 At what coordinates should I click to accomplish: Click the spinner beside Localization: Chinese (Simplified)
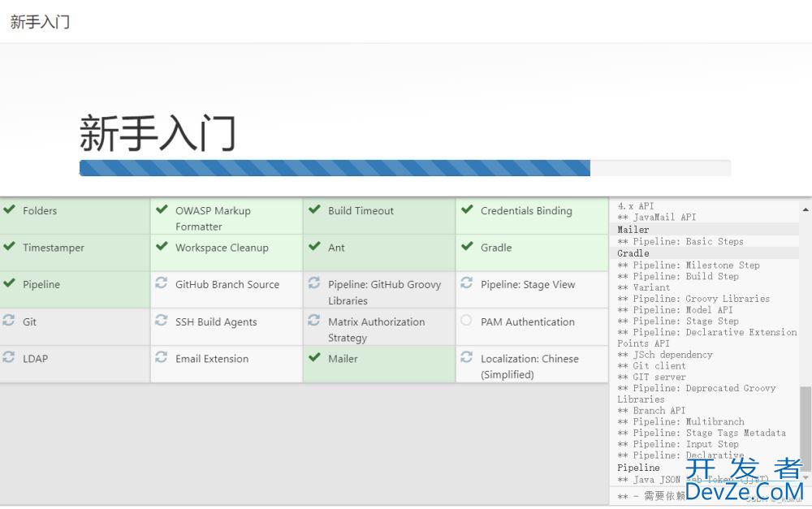pos(467,356)
